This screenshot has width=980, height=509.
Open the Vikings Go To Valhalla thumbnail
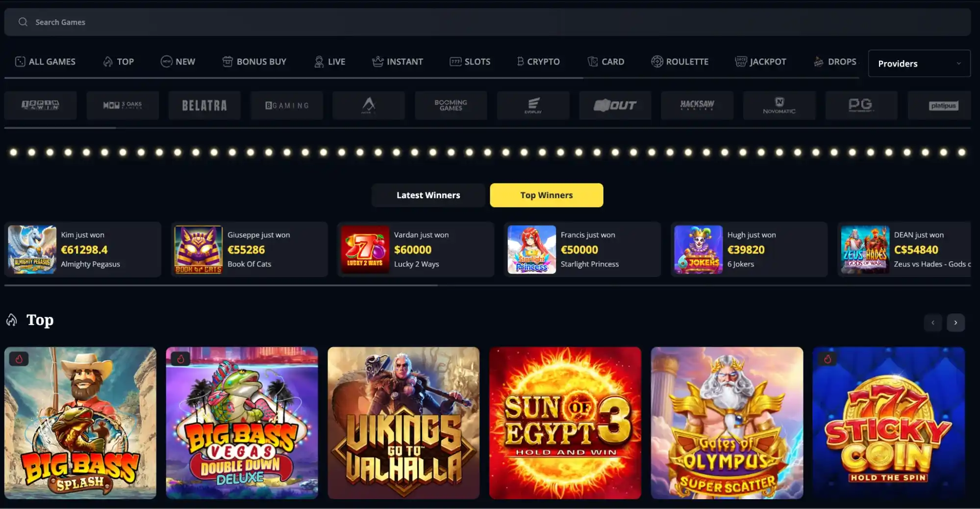(x=403, y=423)
